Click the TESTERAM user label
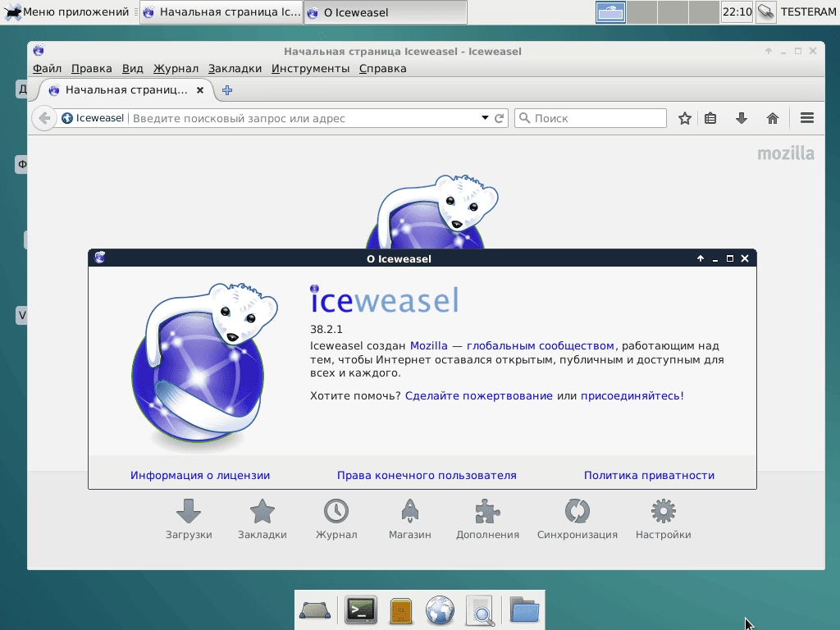This screenshot has width=840, height=630. tap(808, 11)
